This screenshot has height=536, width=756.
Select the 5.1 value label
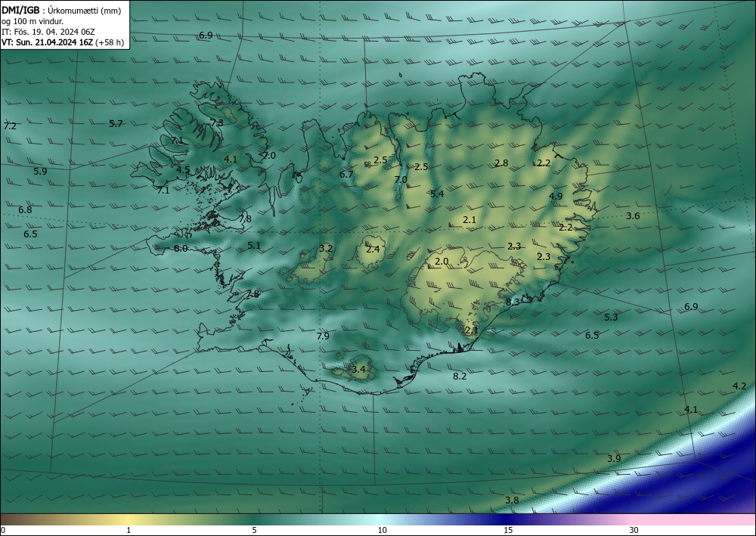pos(254,246)
